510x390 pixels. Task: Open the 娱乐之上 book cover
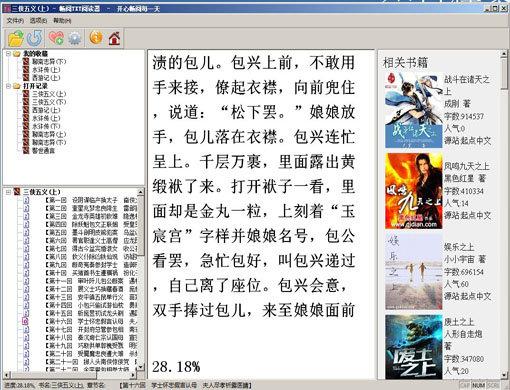coord(414,272)
